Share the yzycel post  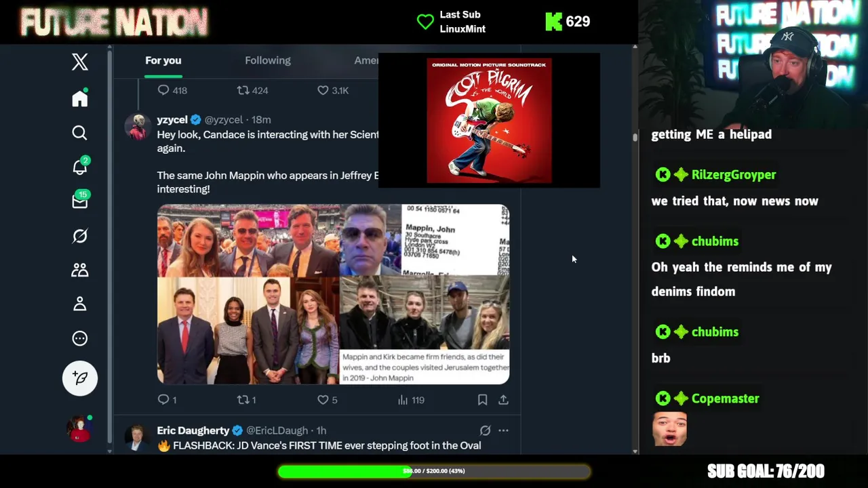(x=503, y=400)
